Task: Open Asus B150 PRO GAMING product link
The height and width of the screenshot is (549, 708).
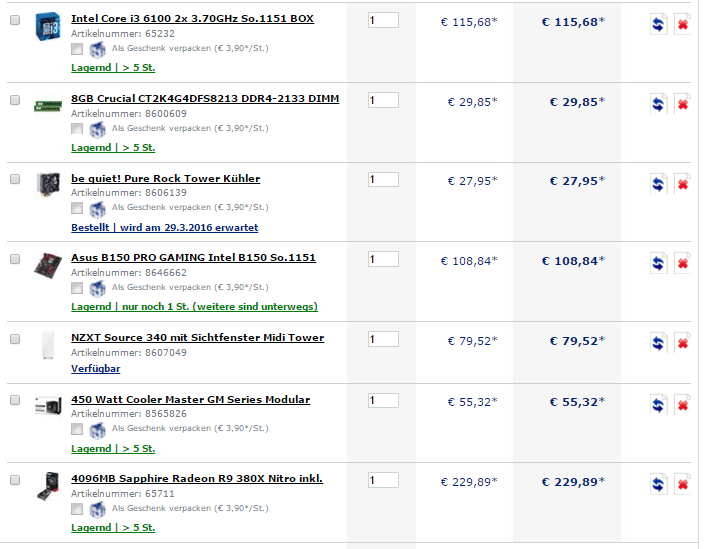Action: coord(193,257)
